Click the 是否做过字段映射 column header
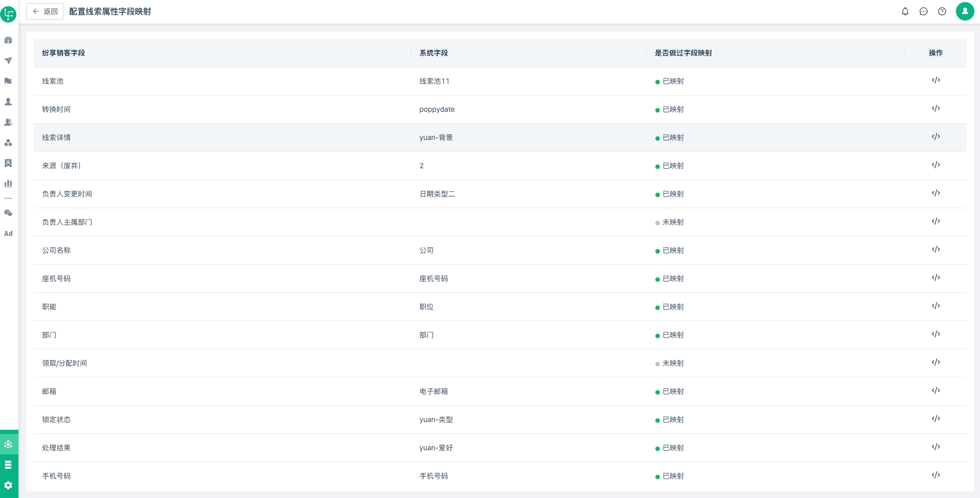 pyautogui.click(x=683, y=53)
